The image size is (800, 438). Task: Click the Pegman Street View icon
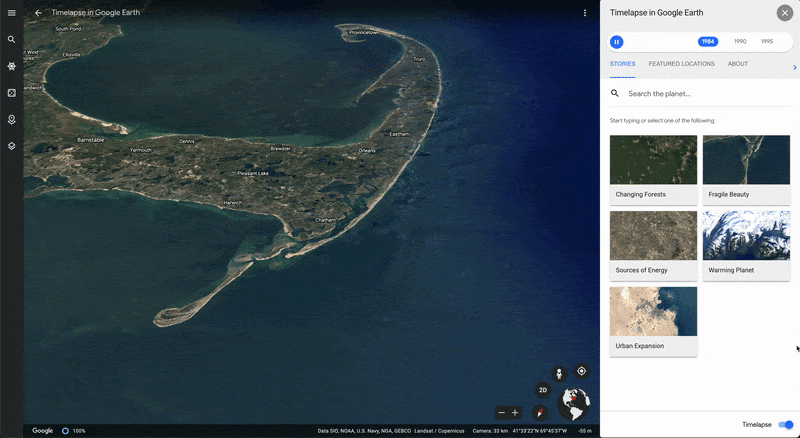pos(559,372)
